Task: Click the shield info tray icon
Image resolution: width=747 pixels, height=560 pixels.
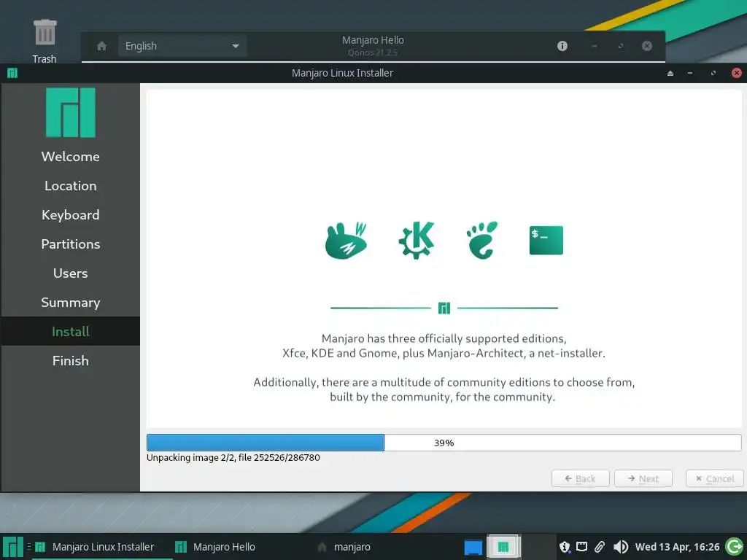Action: [565, 547]
